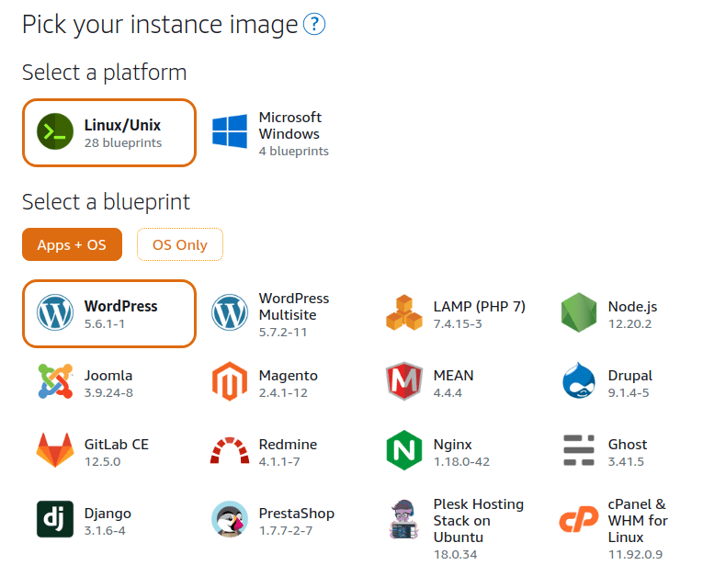The image size is (703, 588).
Task: Click Redmine version 4.1.1-7
Action: (279, 461)
